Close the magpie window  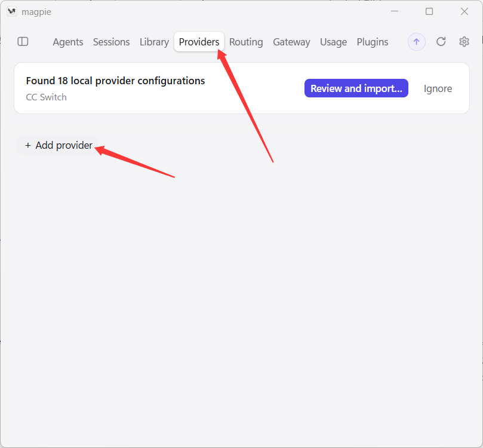[x=464, y=11]
